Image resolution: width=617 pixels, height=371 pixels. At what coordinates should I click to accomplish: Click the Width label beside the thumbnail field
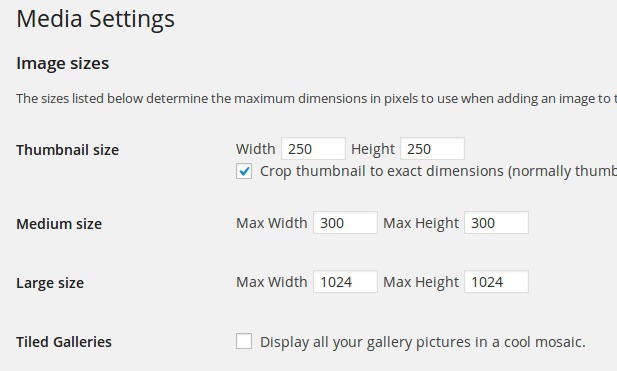tap(256, 149)
